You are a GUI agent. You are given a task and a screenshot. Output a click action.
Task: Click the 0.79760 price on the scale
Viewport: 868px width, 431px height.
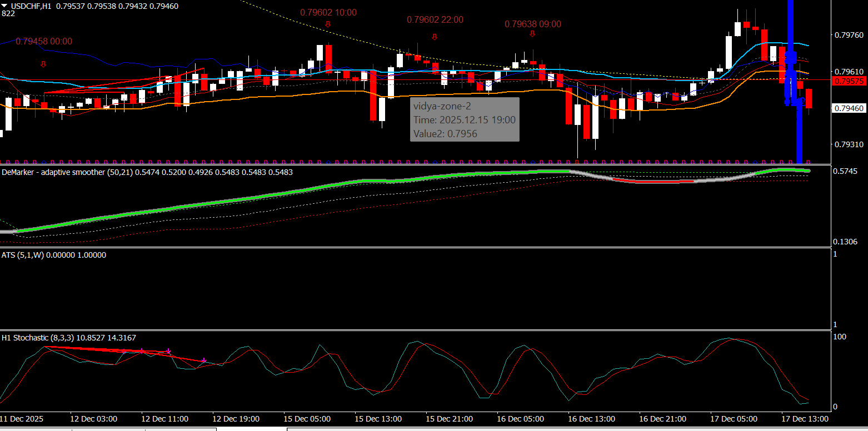click(849, 35)
